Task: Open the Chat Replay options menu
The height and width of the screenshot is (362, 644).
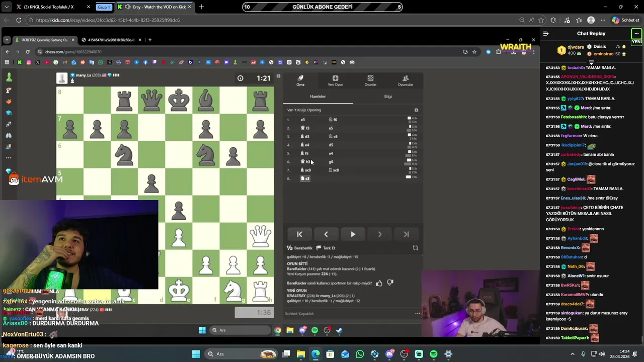Action: coord(636,34)
